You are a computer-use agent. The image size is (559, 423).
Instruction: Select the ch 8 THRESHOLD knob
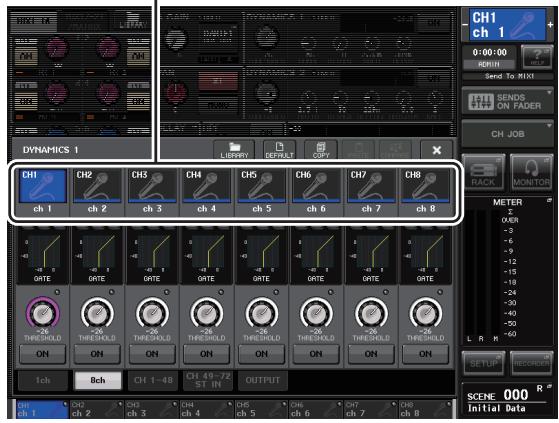click(425, 314)
